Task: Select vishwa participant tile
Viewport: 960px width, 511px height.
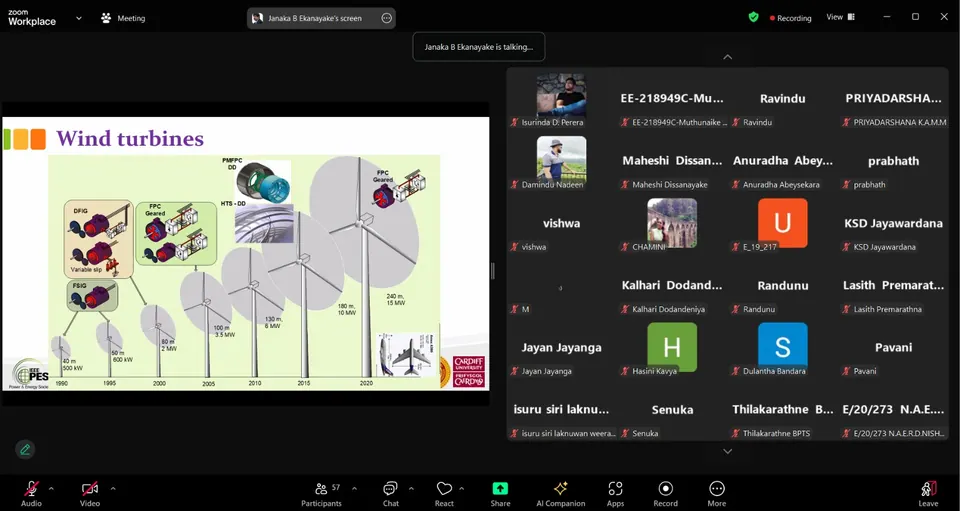Action: pos(561,223)
